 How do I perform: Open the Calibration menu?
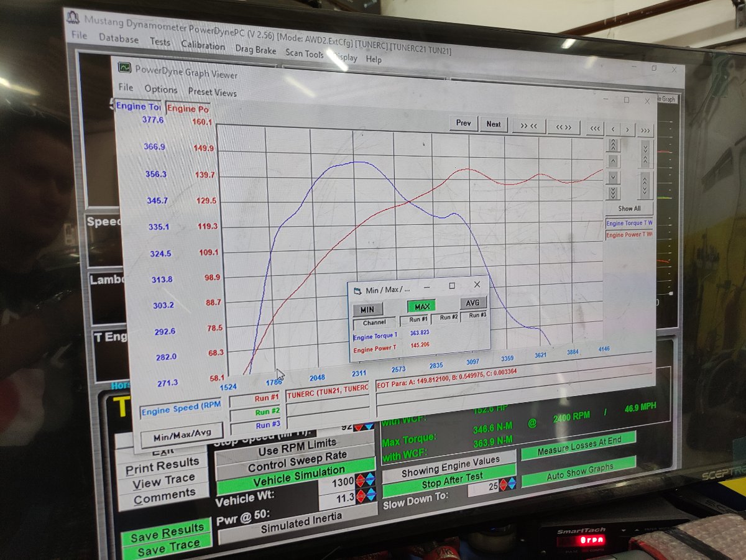203,46
